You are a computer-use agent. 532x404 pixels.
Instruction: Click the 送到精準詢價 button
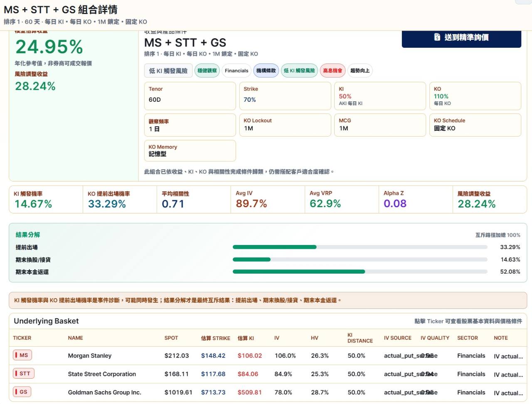coord(461,38)
